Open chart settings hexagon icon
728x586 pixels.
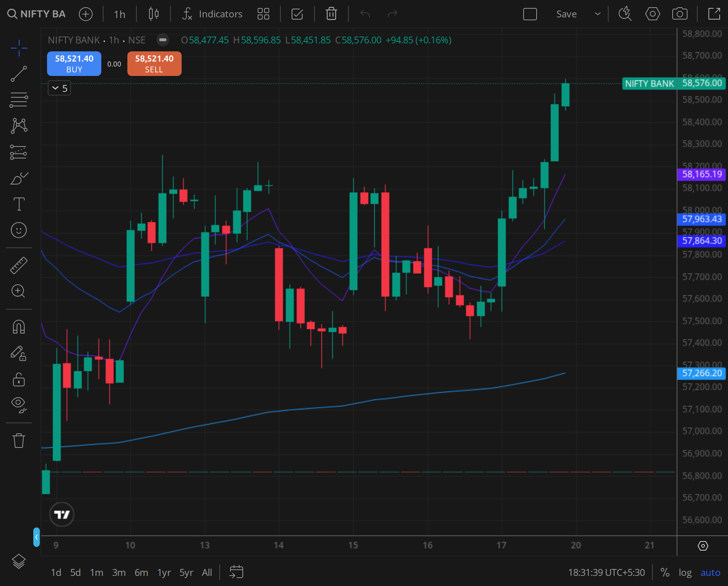[x=652, y=14]
